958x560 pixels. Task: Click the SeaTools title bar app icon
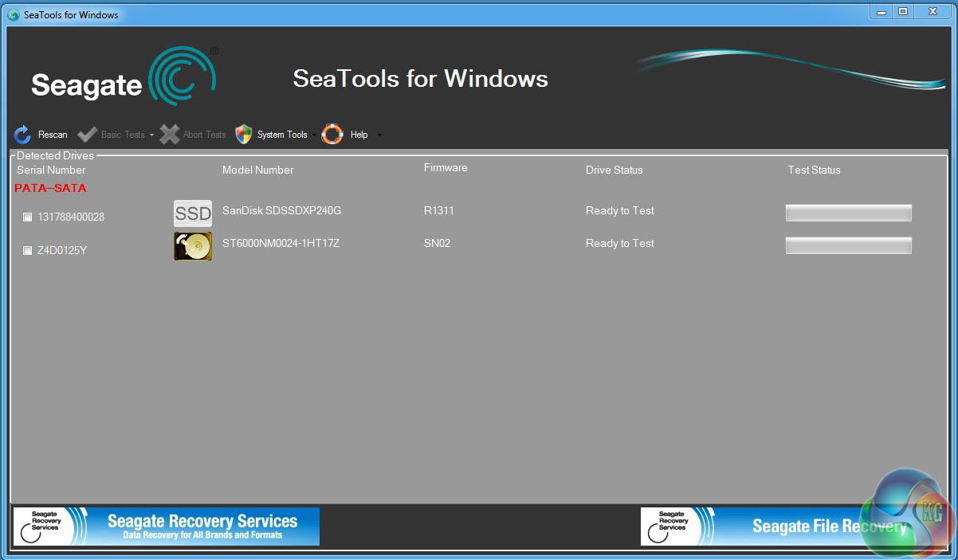(x=14, y=14)
